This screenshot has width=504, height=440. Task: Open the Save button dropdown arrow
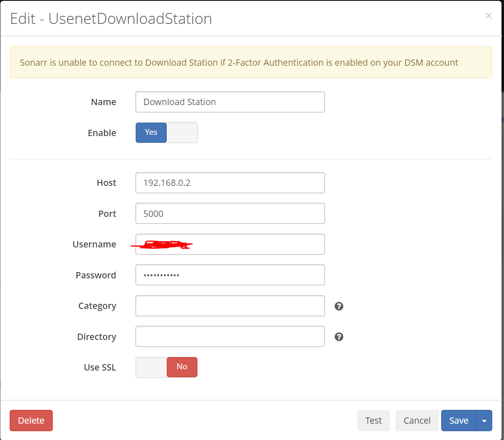pos(484,420)
